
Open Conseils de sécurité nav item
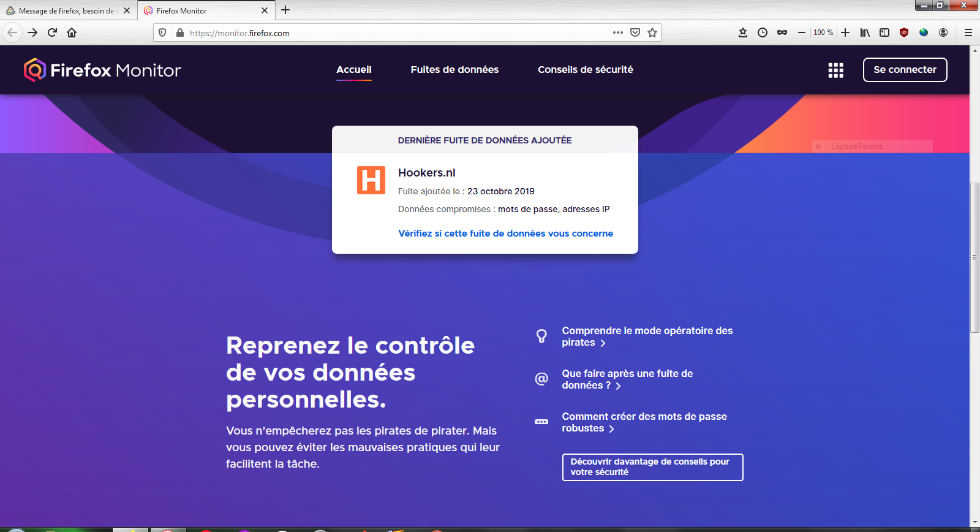point(586,70)
